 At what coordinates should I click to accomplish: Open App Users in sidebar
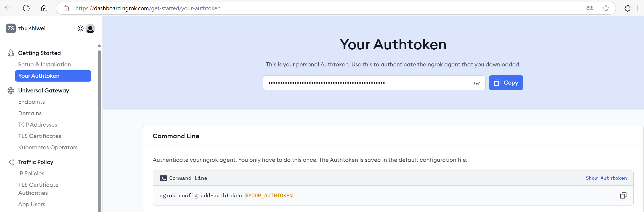(x=32, y=204)
